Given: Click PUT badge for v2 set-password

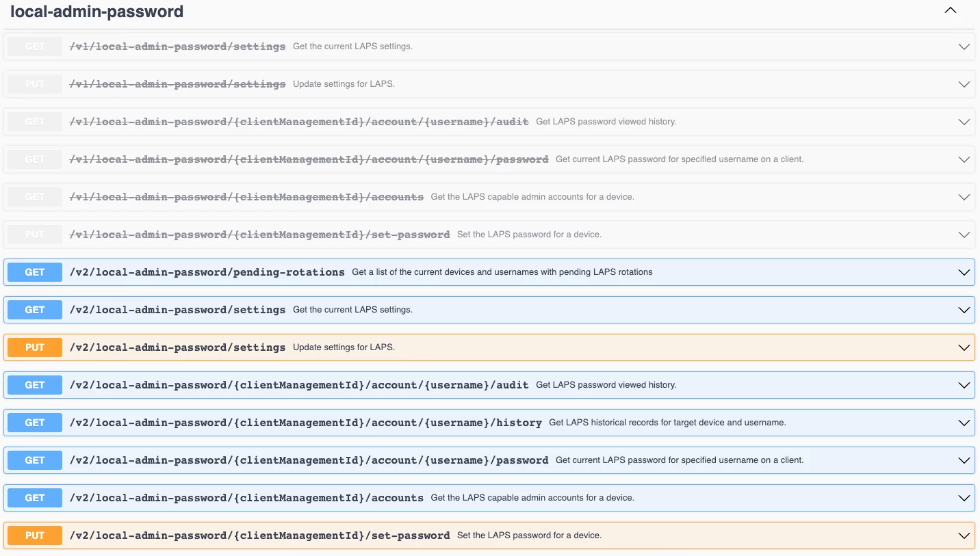Looking at the screenshot, I should coord(35,535).
